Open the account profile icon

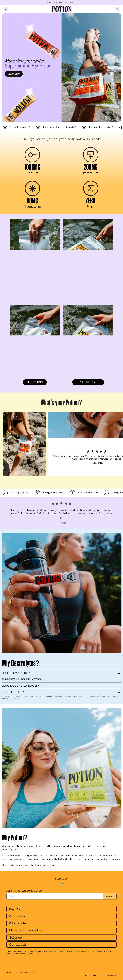pyautogui.click(x=6, y=9)
